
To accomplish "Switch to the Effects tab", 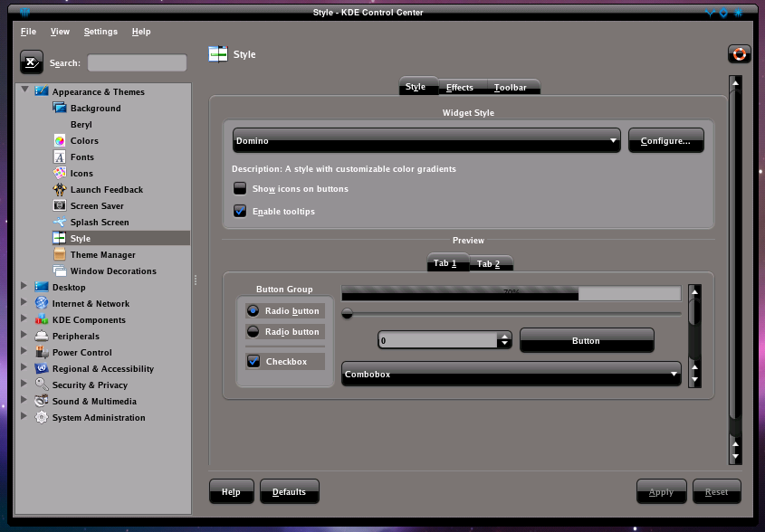I will point(460,87).
